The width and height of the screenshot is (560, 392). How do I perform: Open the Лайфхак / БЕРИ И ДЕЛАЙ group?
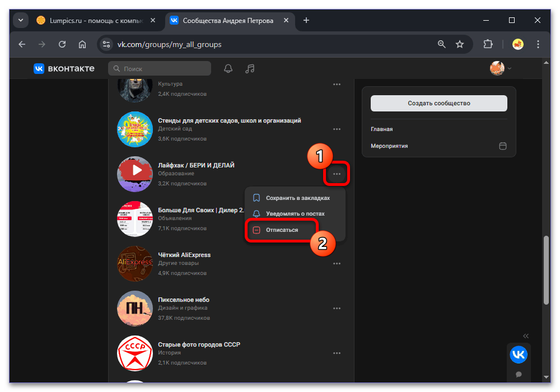[x=196, y=165]
